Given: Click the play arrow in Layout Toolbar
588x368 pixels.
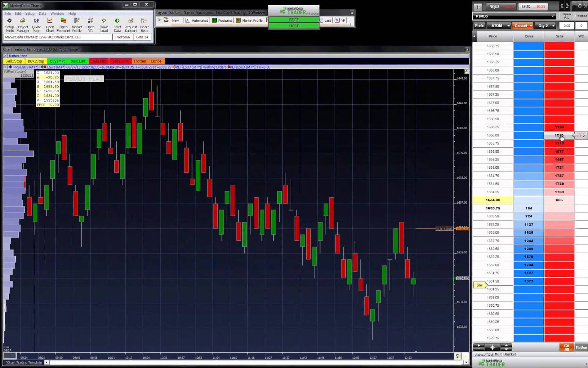Looking at the screenshot, I should tap(159, 20).
